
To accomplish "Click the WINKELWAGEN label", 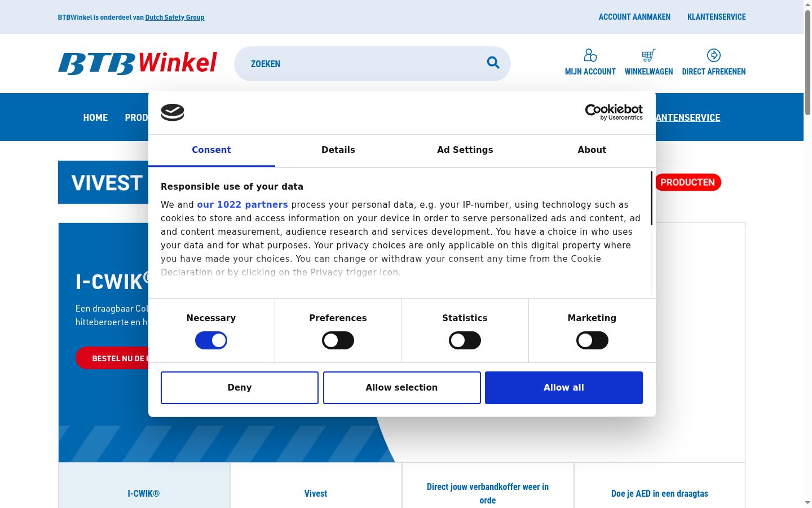I will [648, 72].
